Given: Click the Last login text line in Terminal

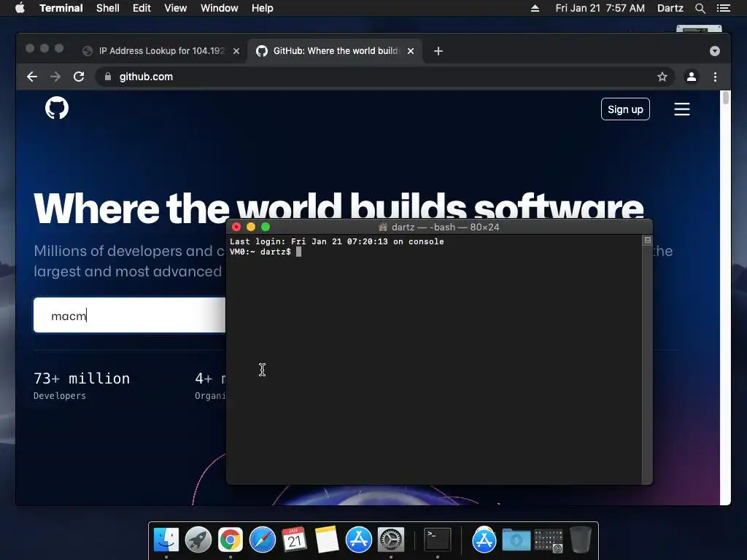Looking at the screenshot, I should [x=337, y=241].
